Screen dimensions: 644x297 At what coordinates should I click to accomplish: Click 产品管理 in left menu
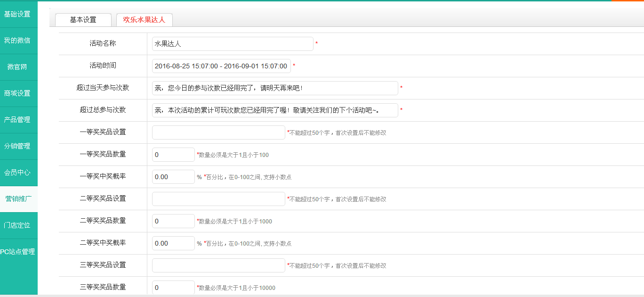(17, 120)
